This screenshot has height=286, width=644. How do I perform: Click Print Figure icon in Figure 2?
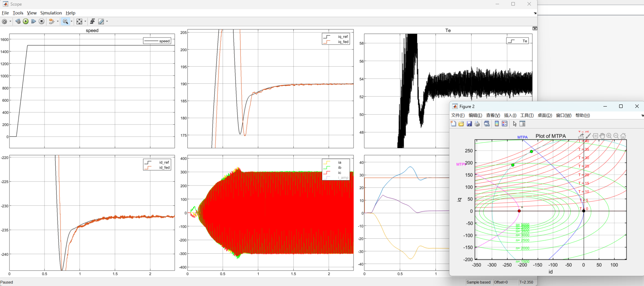tap(477, 124)
